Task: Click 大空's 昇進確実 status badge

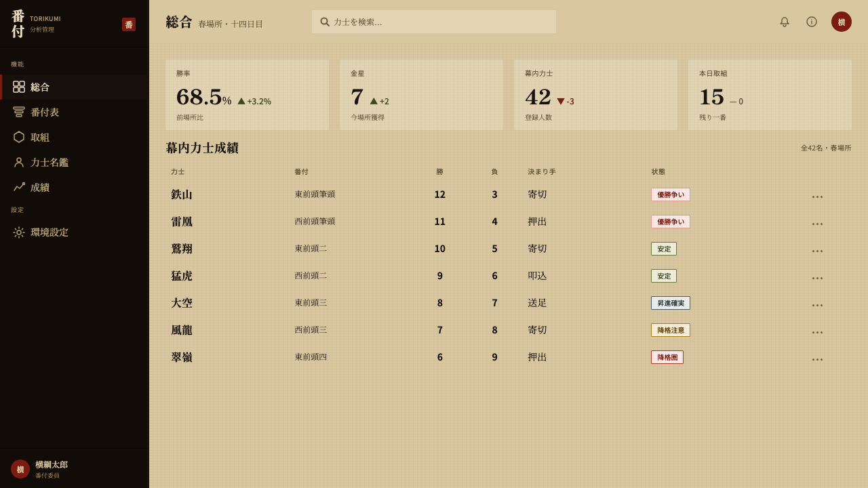Action: (671, 303)
